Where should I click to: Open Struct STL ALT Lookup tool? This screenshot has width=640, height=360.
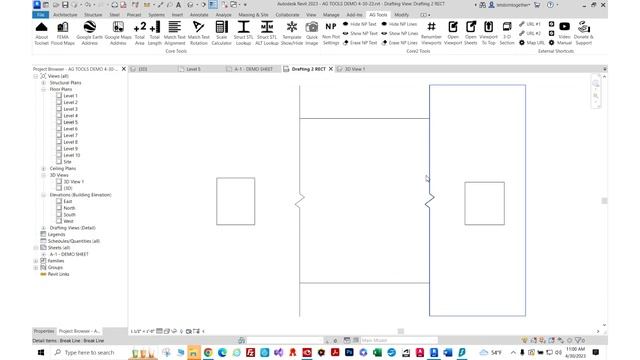click(x=267, y=33)
